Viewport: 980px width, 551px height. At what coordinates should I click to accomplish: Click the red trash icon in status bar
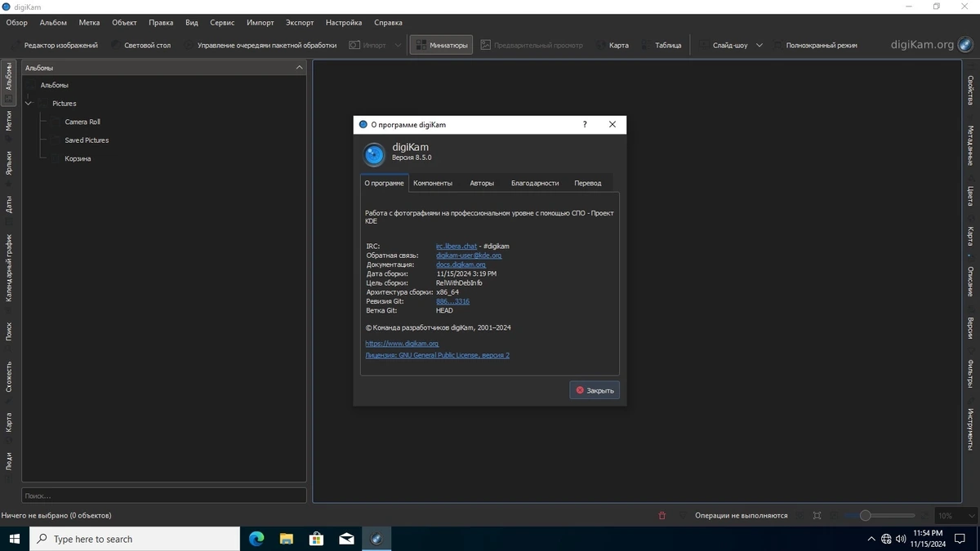(x=661, y=516)
